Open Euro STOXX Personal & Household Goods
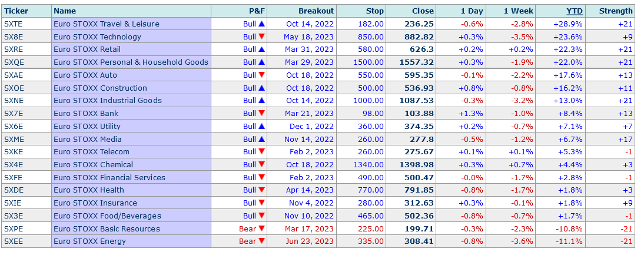644x255 pixels. (x=131, y=62)
